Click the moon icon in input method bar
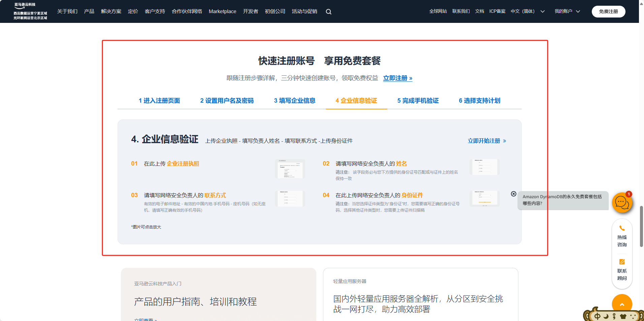This screenshot has height=321, width=644. [x=606, y=316]
